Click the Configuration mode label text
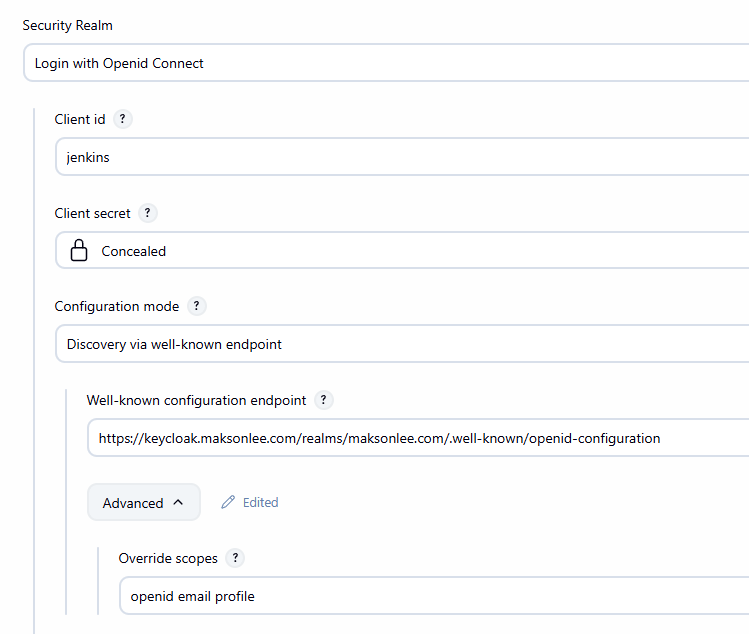This screenshot has width=749, height=634. pyautogui.click(x=117, y=306)
